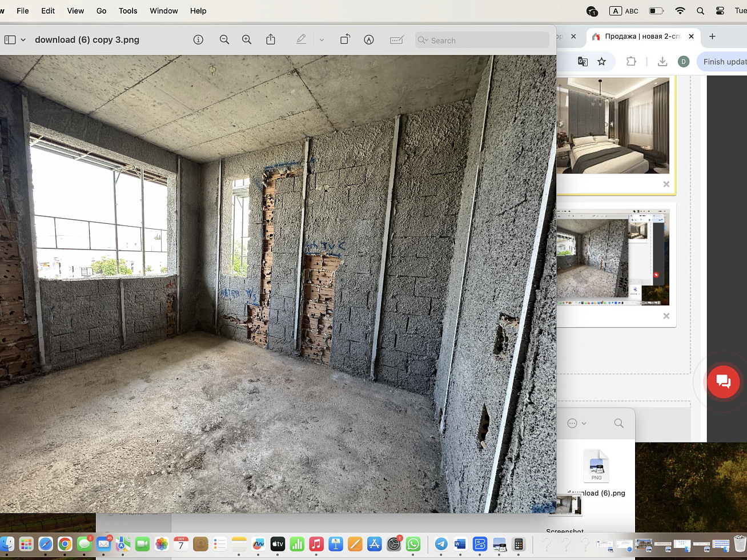Bookmark the page with the star icon
The image size is (747, 560).
(x=601, y=62)
